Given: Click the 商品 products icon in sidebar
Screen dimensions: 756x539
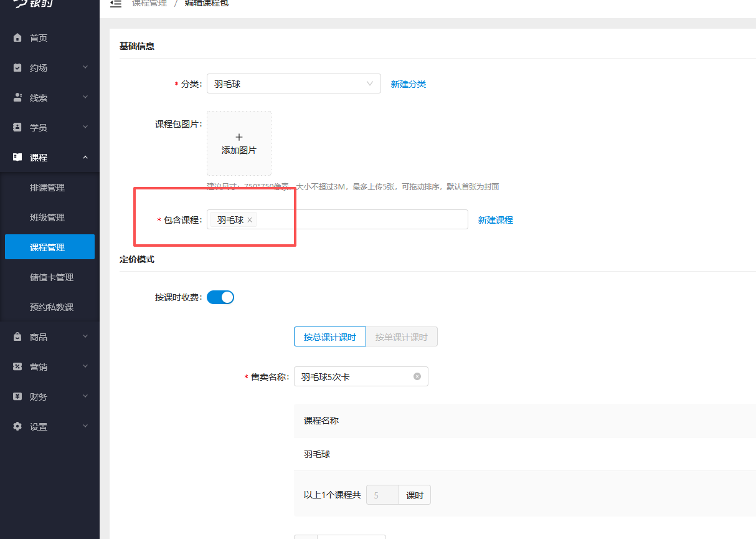Looking at the screenshot, I should click(x=19, y=336).
